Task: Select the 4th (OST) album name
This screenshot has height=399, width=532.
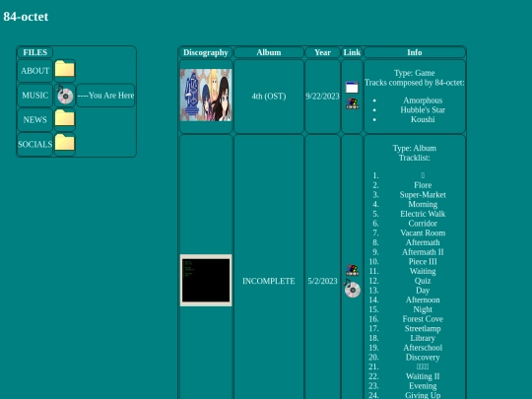Action: (x=269, y=97)
